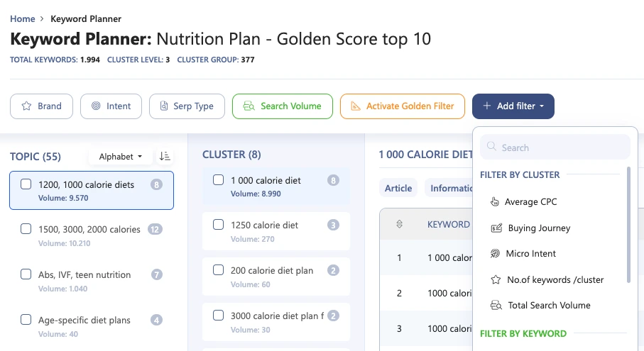Check the 1200, 1000 calorie diets topic

tap(26, 184)
